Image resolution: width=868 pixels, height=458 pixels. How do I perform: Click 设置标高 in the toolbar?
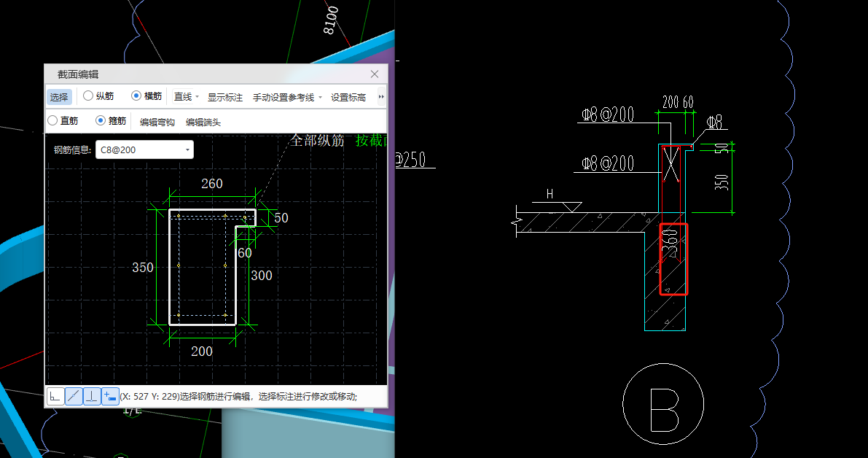pos(348,98)
